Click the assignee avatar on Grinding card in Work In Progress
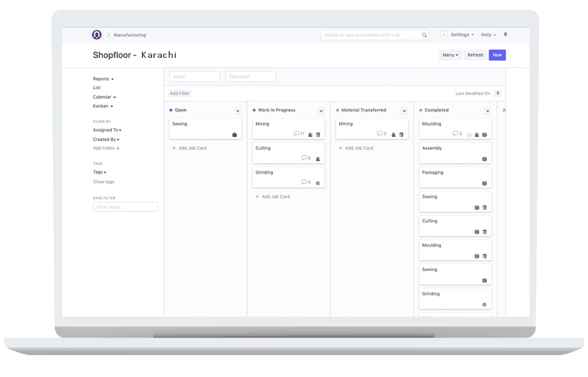Image resolution: width=588 pixels, height=377 pixels. point(318,183)
